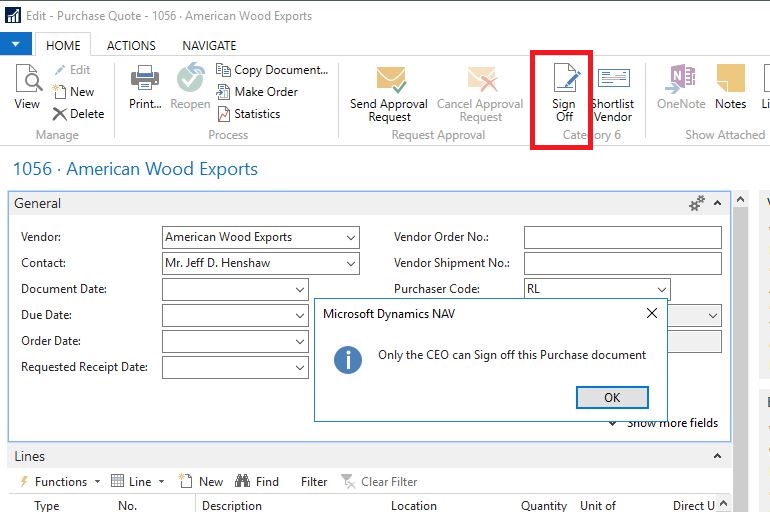The image size is (770, 512).
Task: Click the Dynamics NAV application icon
Action: pos(13,15)
